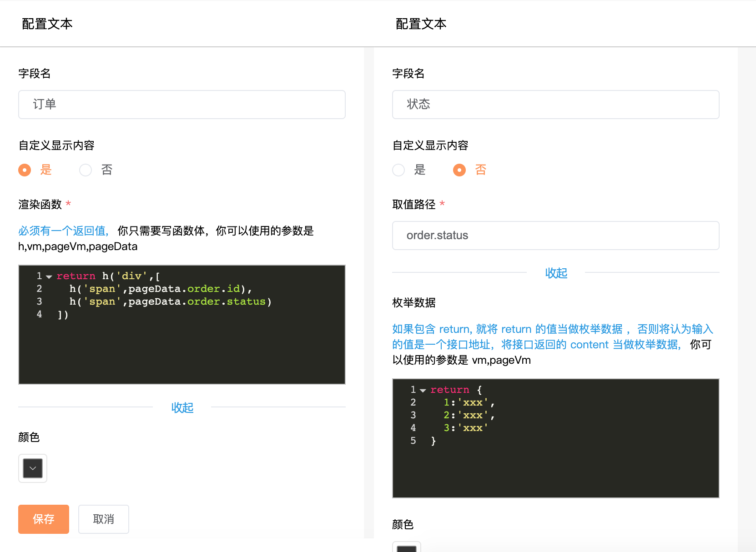Viewport: 756px width, 552px height.
Task: Click line "2:'xxx'," in enum editor
Action: [469, 415]
